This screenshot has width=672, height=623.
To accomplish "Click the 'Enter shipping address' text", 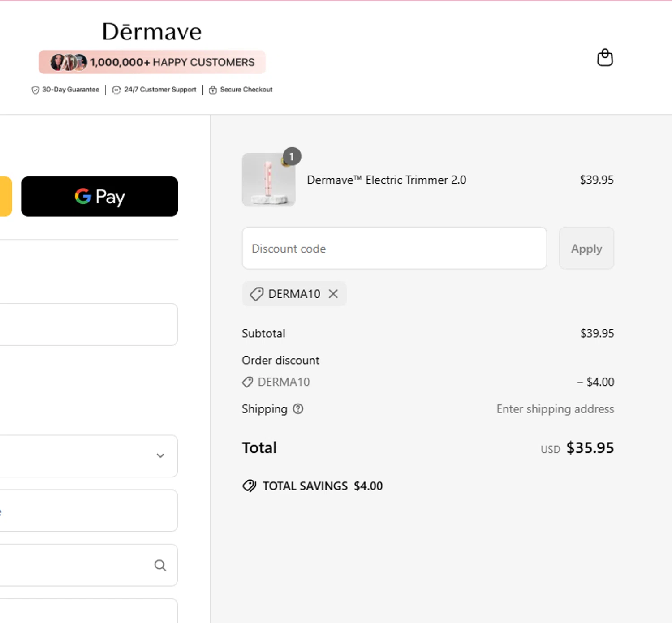I will point(555,409).
